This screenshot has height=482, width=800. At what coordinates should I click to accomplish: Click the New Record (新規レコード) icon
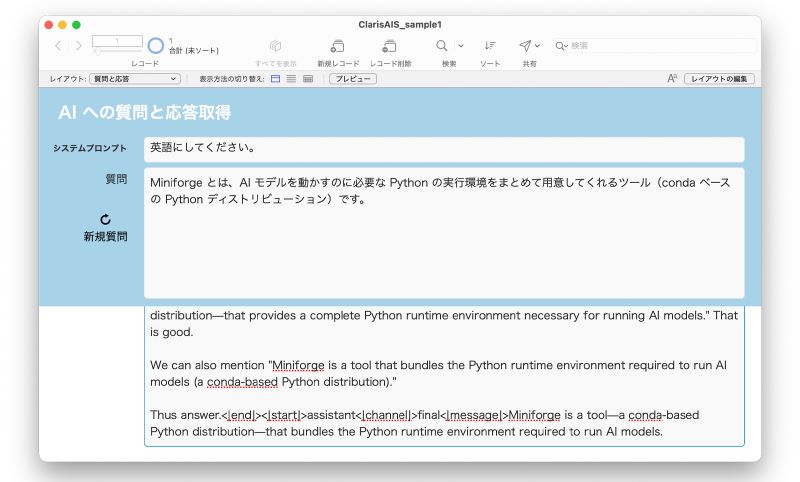point(337,46)
